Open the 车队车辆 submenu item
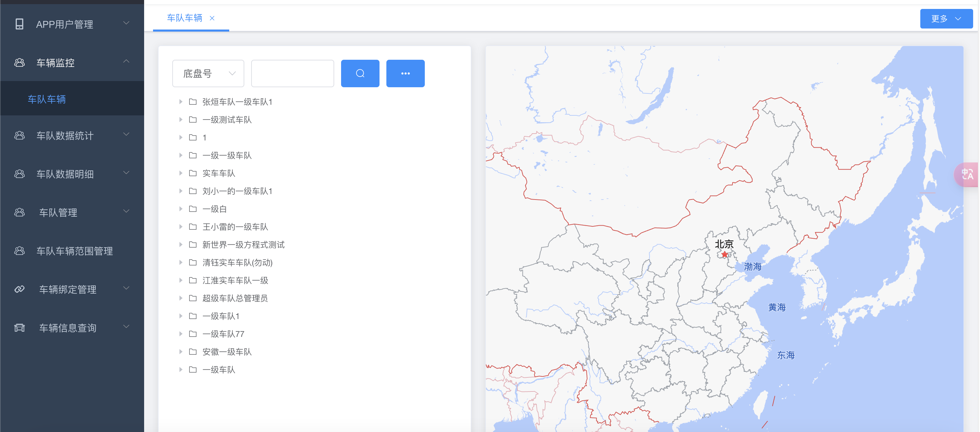980x432 pixels. coord(72,99)
